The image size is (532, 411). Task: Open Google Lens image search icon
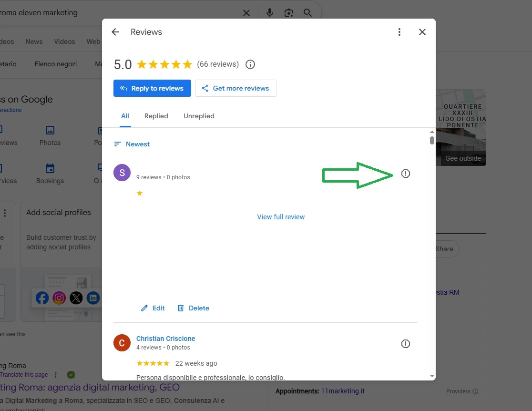289,13
